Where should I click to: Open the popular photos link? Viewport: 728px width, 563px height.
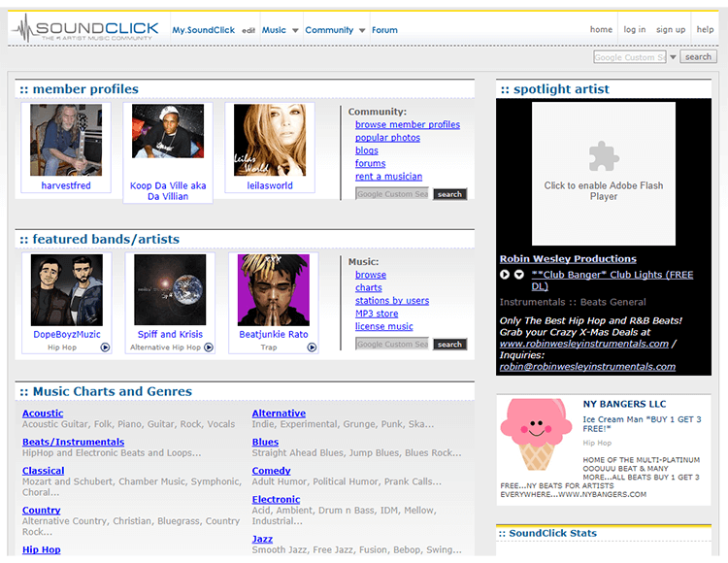pos(387,138)
